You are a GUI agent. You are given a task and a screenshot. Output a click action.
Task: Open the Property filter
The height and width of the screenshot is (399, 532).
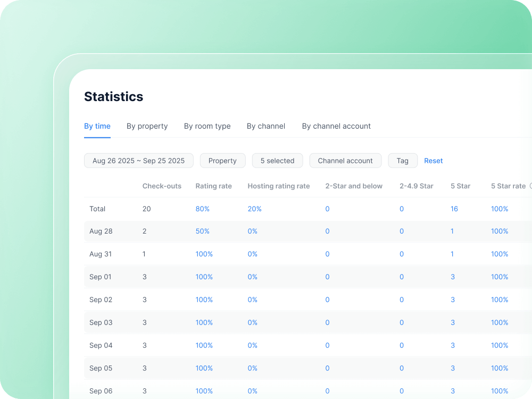222,160
